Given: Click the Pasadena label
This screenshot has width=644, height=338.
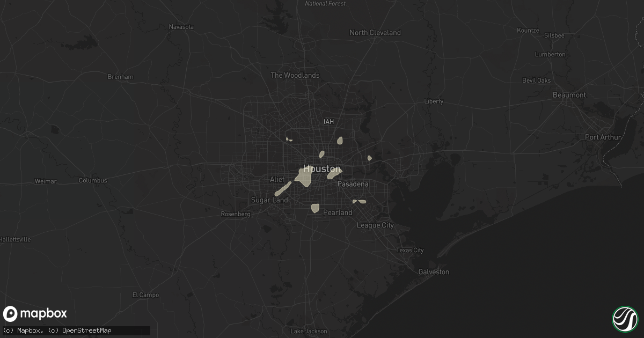Looking at the screenshot, I should pos(353,184).
